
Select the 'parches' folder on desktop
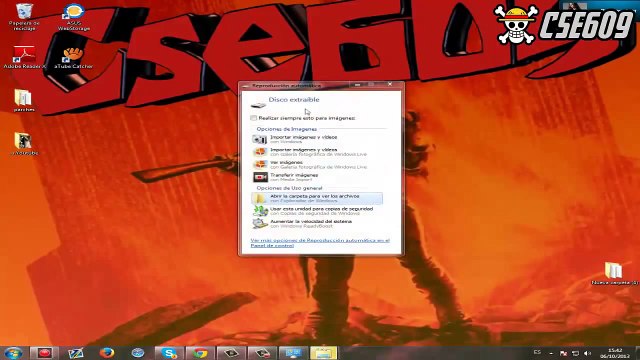click(x=24, y=100)
